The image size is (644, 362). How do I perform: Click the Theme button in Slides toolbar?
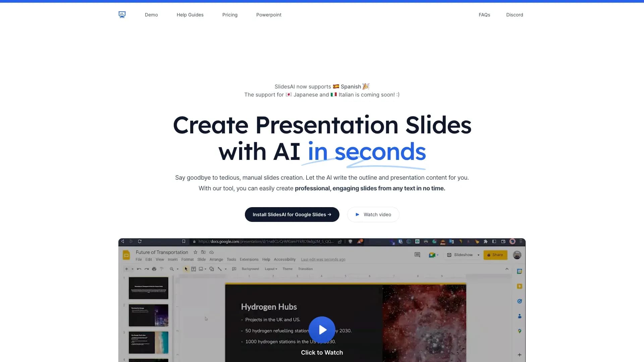(287, 269)
